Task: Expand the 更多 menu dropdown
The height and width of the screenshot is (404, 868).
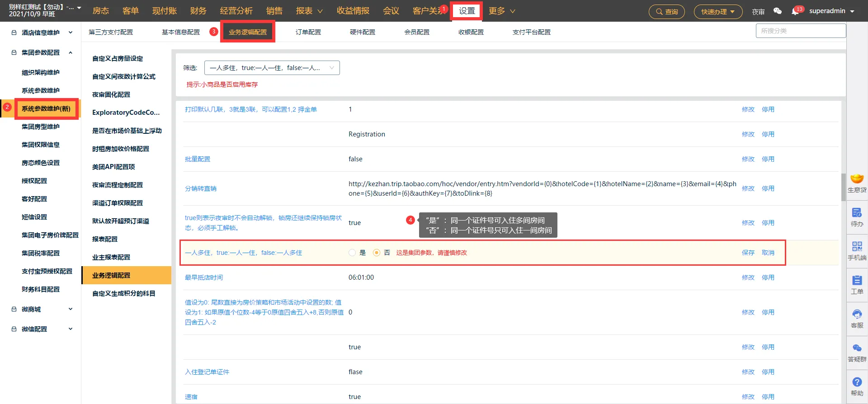Action: pyautogui.click(x=502, y=11)
